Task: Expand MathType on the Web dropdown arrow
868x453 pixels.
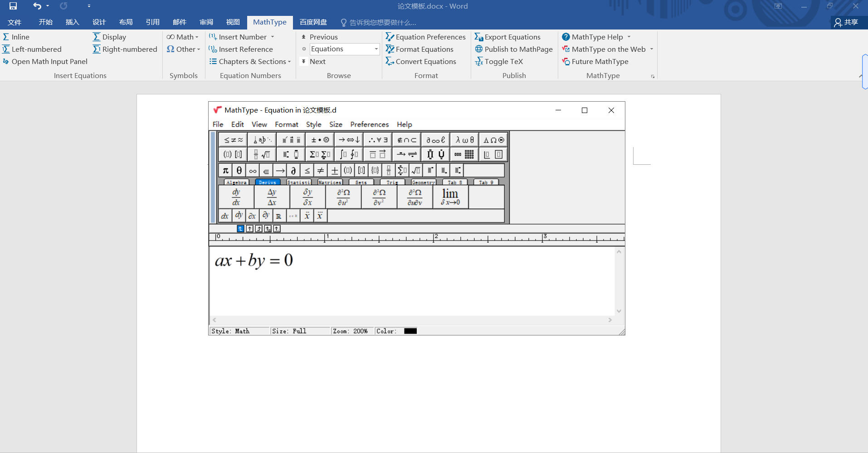Action: [652, 49]
